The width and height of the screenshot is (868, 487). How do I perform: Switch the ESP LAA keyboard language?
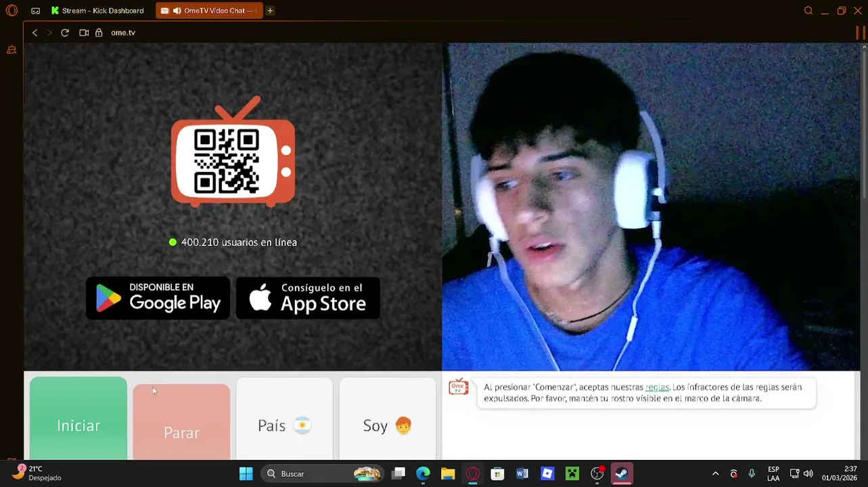773,473
